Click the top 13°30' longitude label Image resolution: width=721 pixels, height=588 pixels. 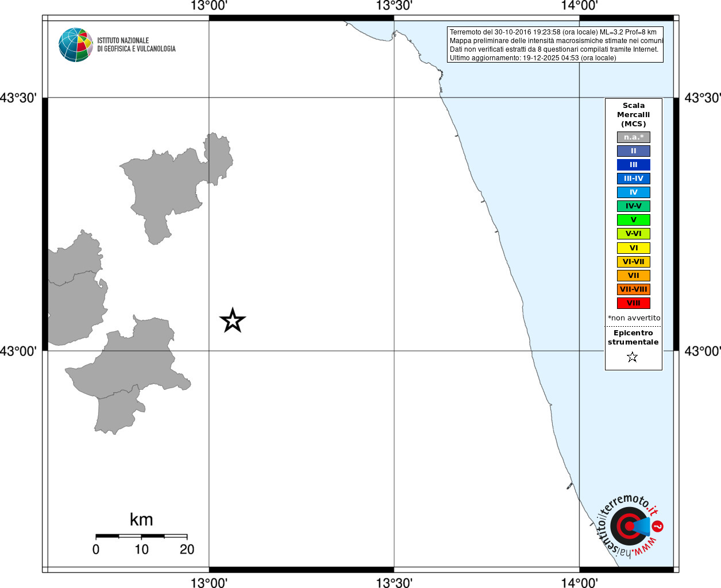click(394, 6)
